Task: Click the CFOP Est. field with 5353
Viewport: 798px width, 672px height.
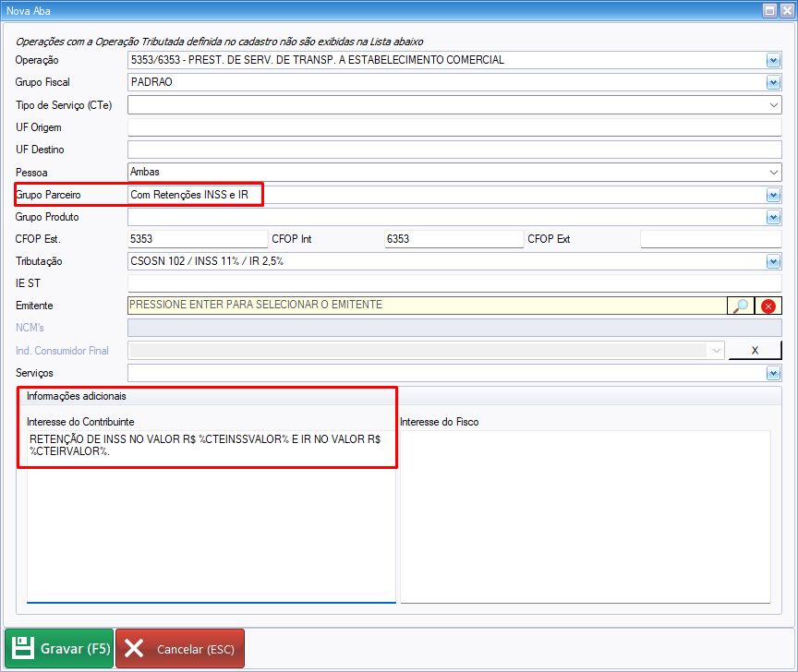Action: pyautogui.click(x=197, y=240)
